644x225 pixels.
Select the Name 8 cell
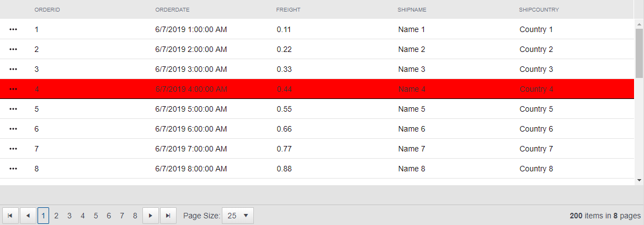[412, 169]
